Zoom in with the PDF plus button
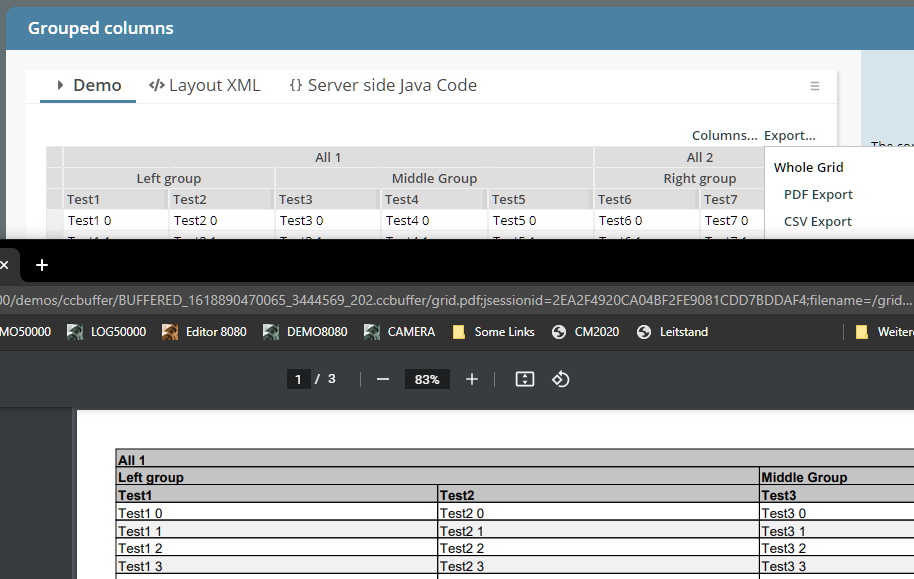The height and width of the screenshot is (579, 914). [x=472, y=379]
